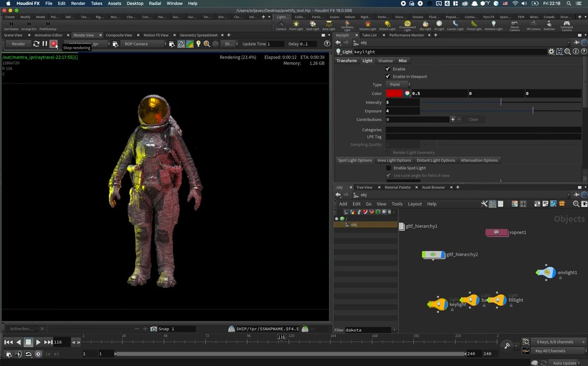Select the ropnet1 node
This screenshot has width=588, height=366.
click(x=497, y=232)
